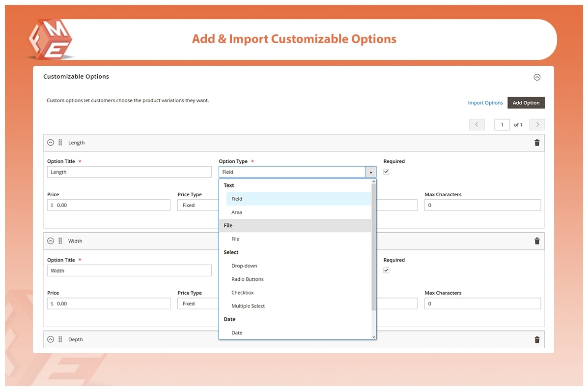Click the Add Option button
Image resolution: width=588 pixels, height=391 pixels.
coord(526,103)
